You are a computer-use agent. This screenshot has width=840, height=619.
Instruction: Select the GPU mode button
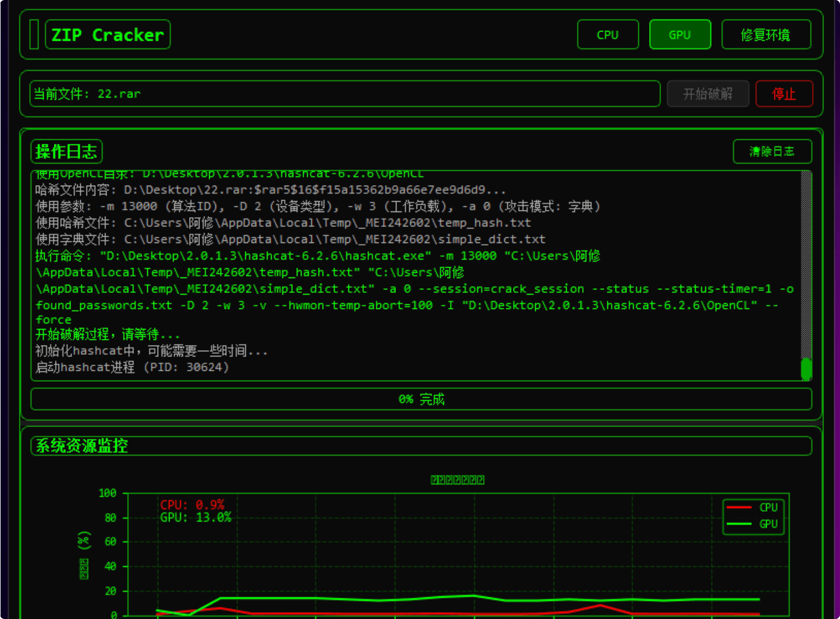click(680, 34)
